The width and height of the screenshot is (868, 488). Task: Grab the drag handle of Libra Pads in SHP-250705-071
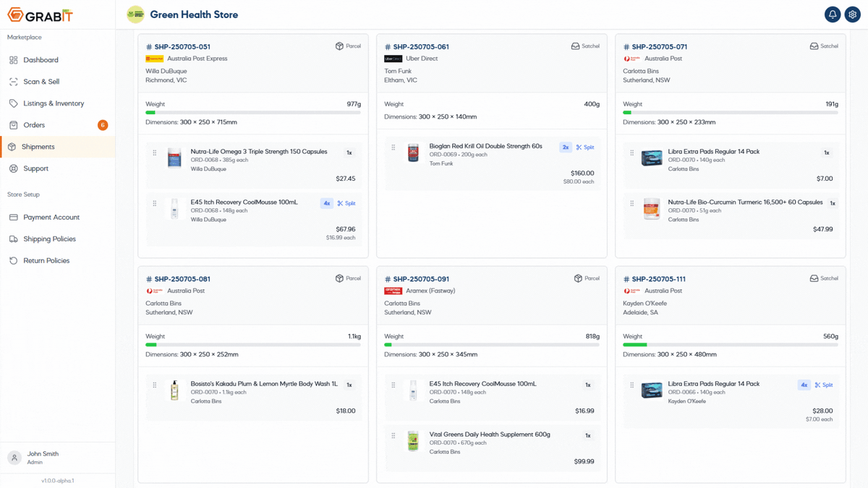(x=632, y=153)
